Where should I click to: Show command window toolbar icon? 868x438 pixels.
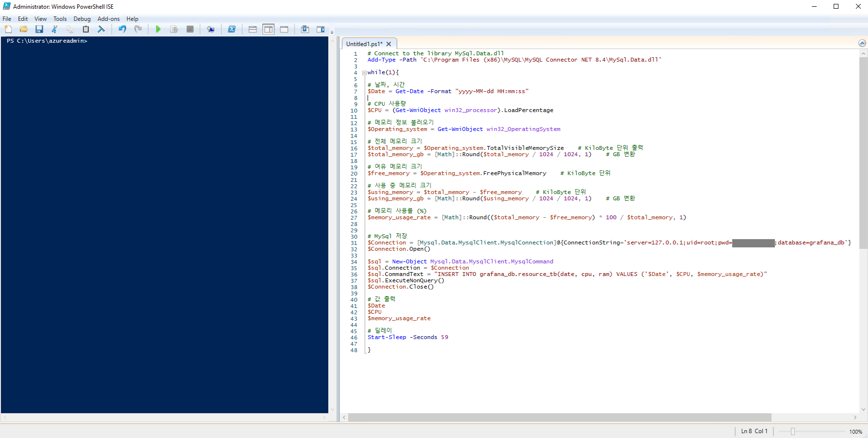[305, 30]
